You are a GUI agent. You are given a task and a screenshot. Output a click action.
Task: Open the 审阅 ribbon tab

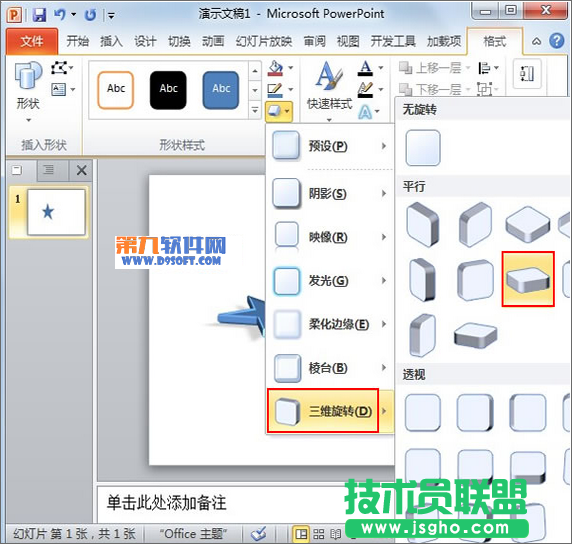pyautogui.click(x=314, y=41)
